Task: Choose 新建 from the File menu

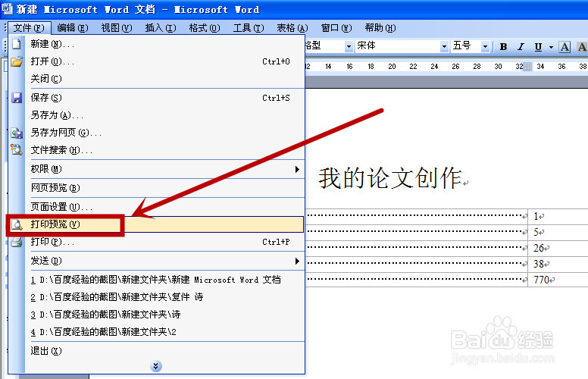Action: [156, 44]
